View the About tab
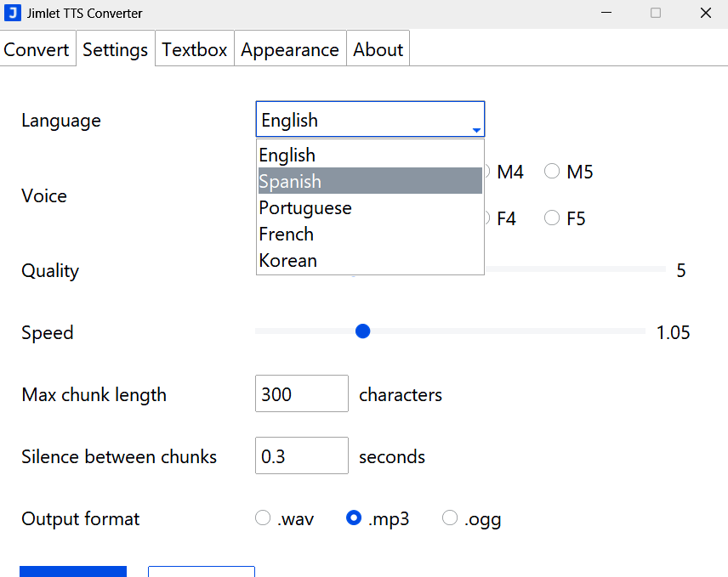Viewport: 728px width, 577px height. pyautogui.click(x=378, y=49)
